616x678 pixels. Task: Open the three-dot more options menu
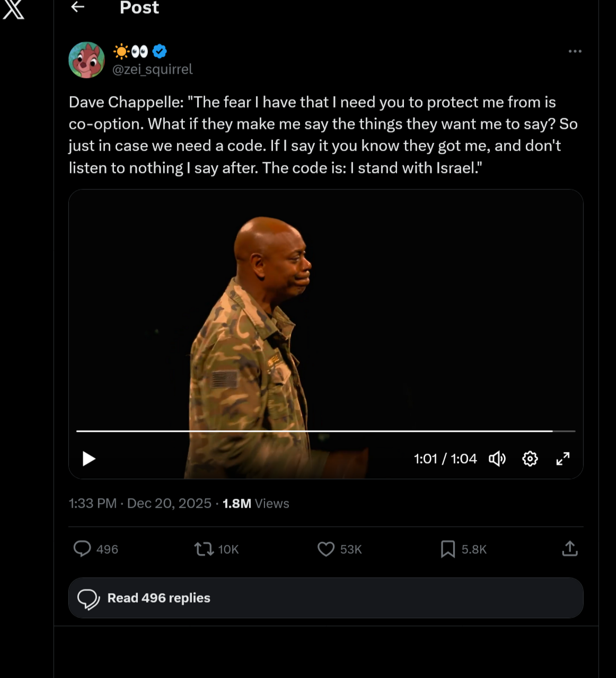[575, 51]
